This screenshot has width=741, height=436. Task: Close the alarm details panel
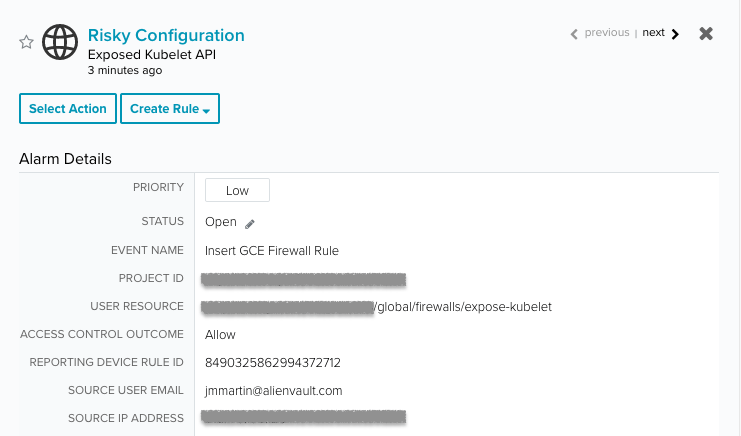pos(706,34)
